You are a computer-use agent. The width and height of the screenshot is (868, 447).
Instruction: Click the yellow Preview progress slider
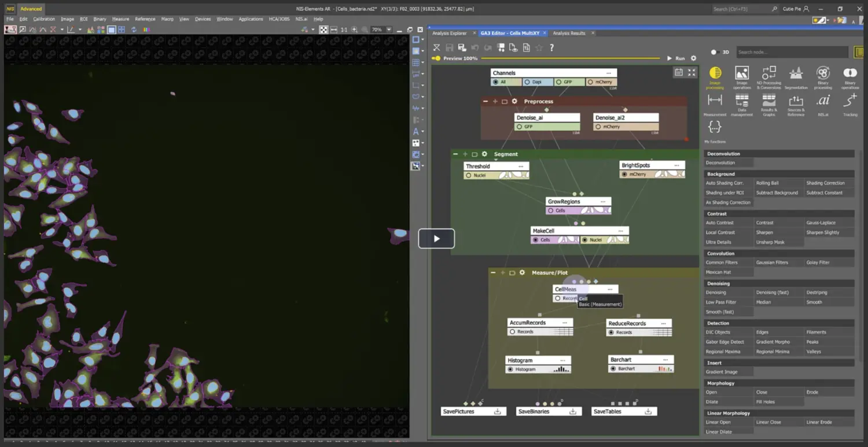point(570,58)
